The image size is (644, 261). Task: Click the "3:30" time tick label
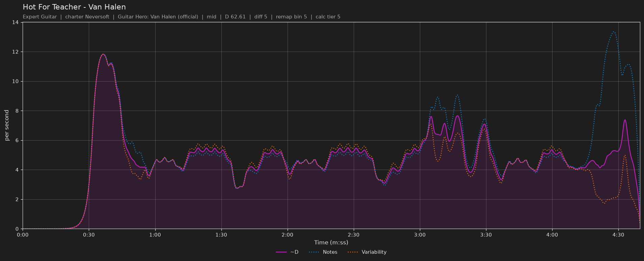486,235
